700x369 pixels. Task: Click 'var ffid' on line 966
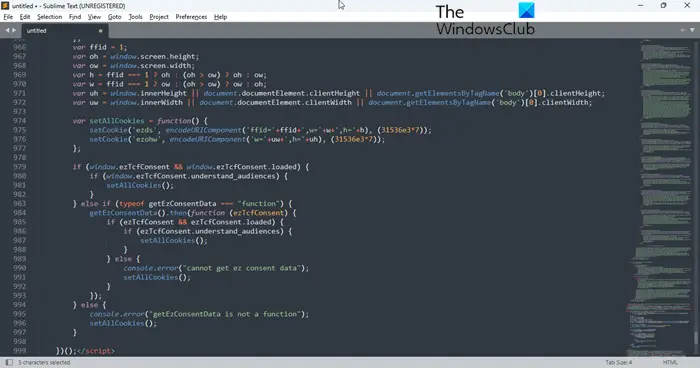[x=90, y=47]
